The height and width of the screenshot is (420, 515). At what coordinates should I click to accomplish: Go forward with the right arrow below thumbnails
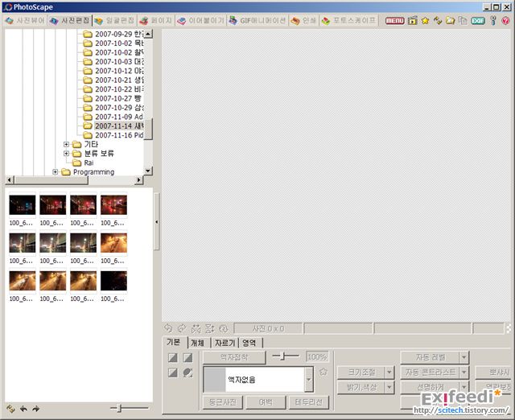click(x=35, y=409)
